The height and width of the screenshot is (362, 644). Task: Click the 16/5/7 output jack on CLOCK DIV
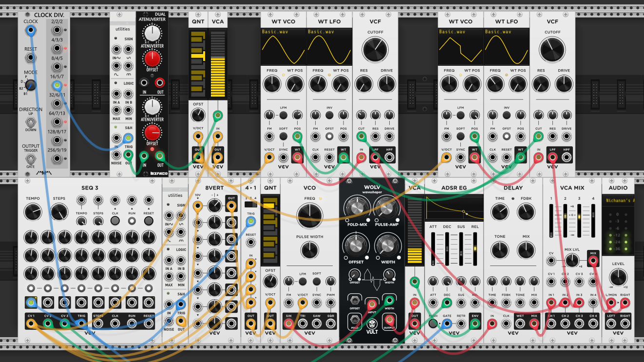point(57,85)
